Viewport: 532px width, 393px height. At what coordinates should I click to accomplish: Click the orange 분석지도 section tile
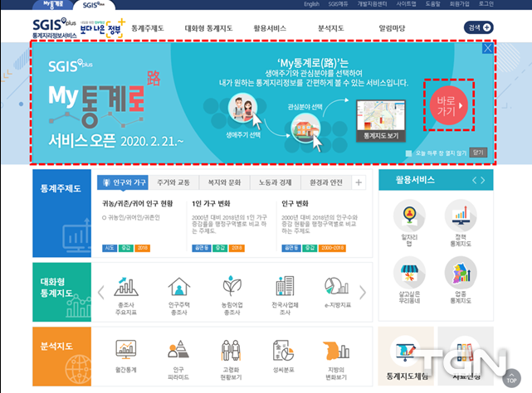tap(61, 357)
